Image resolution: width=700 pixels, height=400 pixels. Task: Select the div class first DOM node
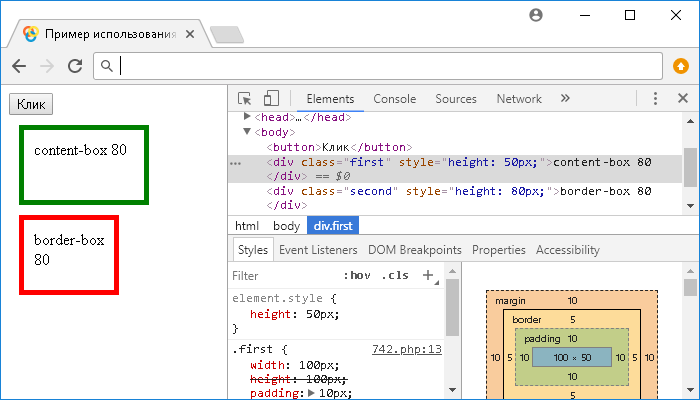click(x=455, y=169)
